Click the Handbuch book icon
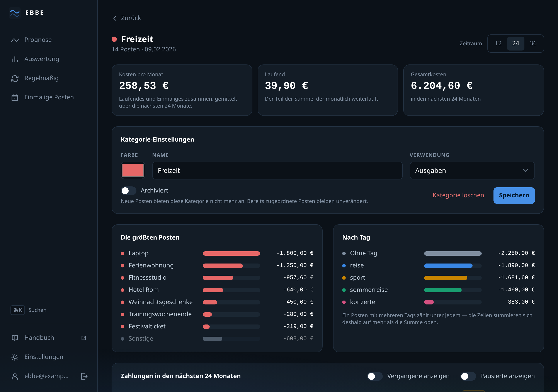 coord(15,338)
